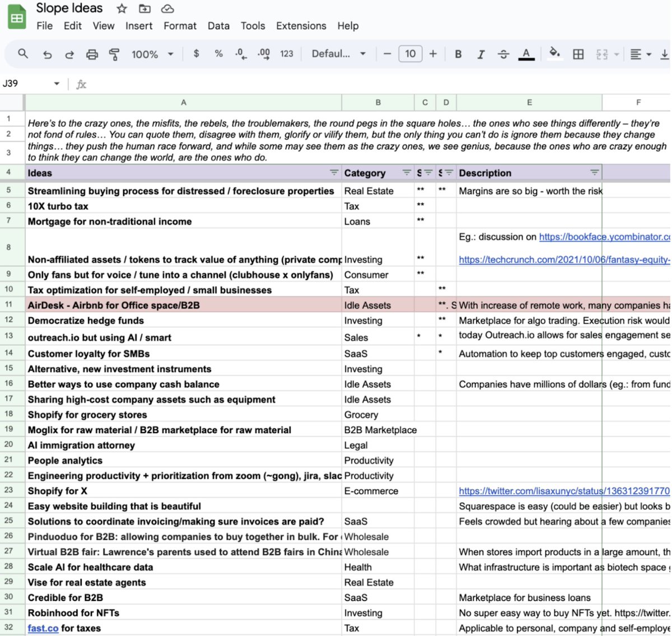Select cell 'Shopify for grocery stores'
The height and width of the screenshot is (636, 672).
(183, 415)
